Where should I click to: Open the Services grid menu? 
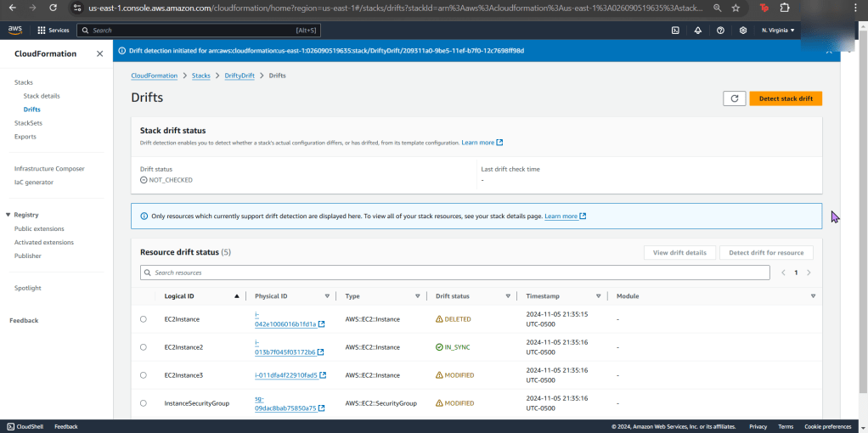pyautogui.click(x=54, y=30)
